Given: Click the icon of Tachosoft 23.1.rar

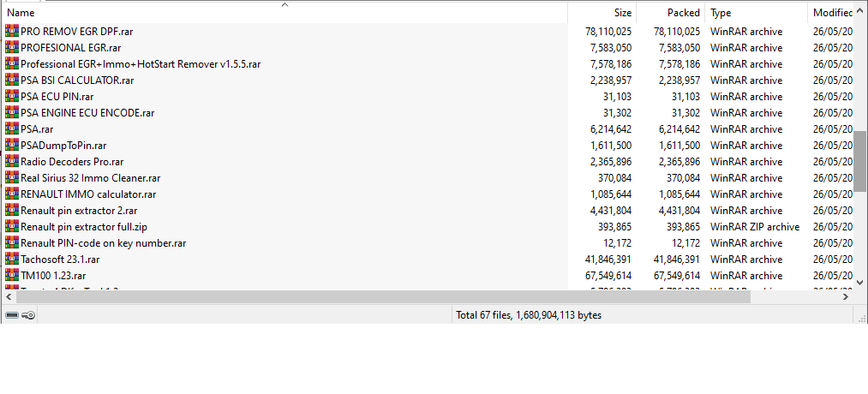Looking at the screenshot, I should pyautogui.click(x=12, y=259).
